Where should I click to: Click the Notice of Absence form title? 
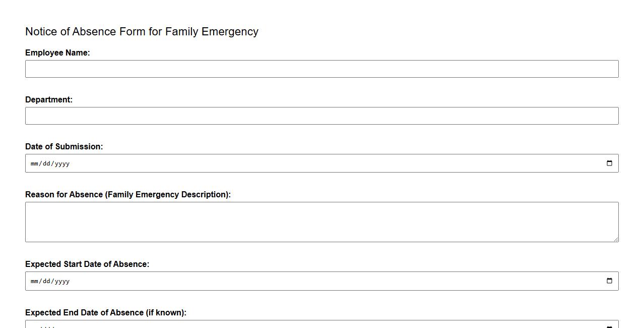(x=142, y=31)
